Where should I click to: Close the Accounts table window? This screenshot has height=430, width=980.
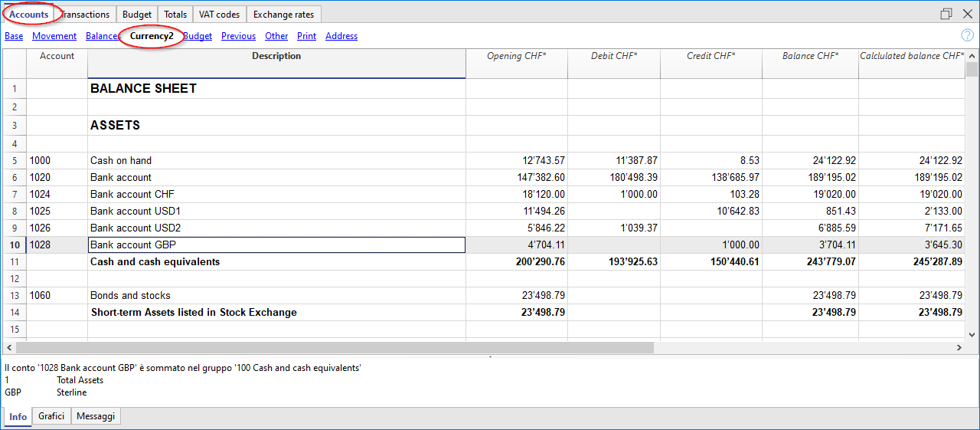pos(967,14)
